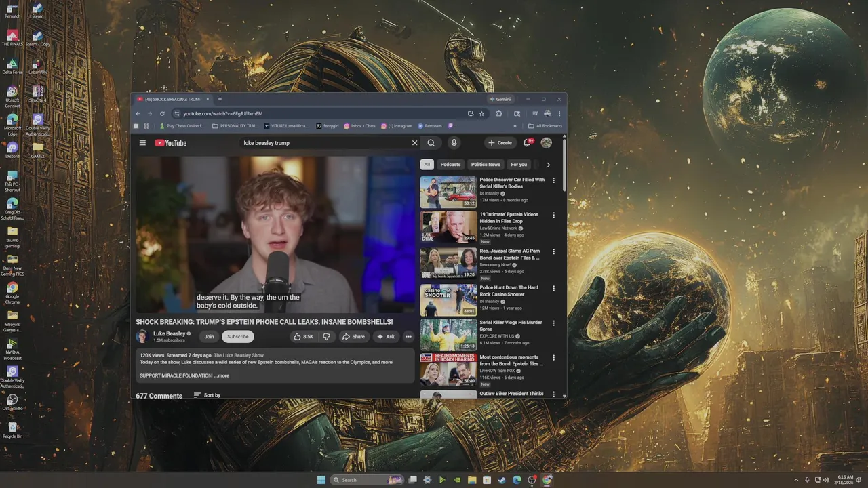
Task: Open the PERSONALITY TRAI... bookmark folder
Action: [235, 126]
